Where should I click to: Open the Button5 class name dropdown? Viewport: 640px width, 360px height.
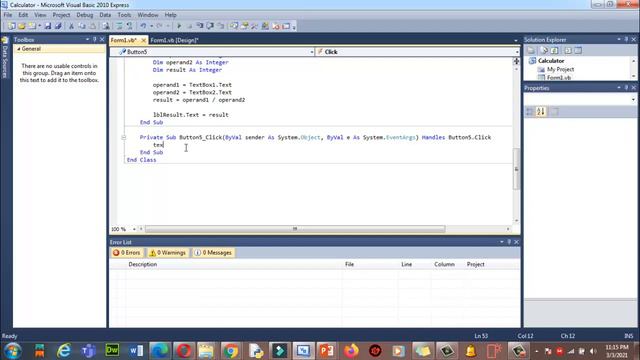pyautogui.click(x=311, y=52)
